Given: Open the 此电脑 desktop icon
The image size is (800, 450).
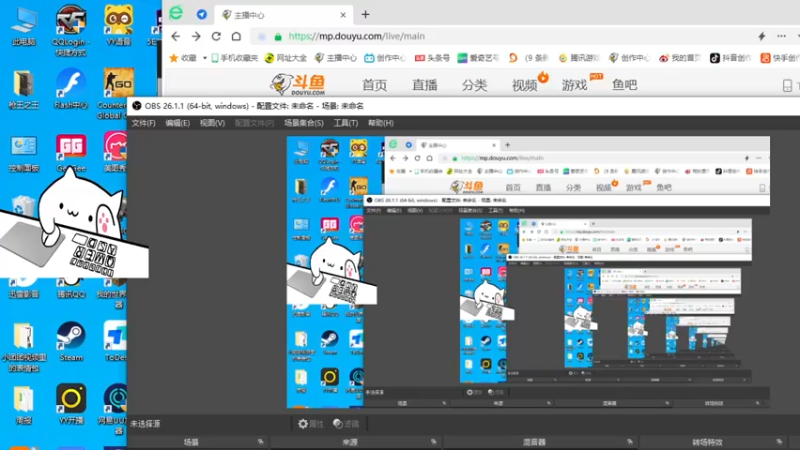Looking at the screenshot, I should click(23, 26).
